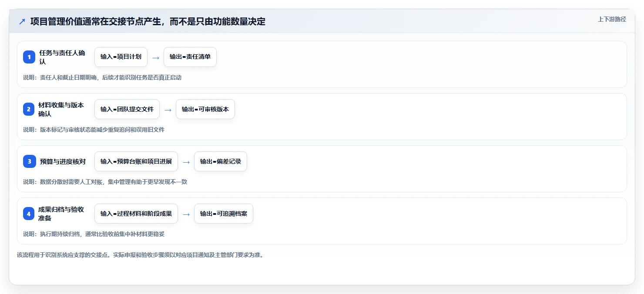Click the arrow before 输出=可追溯档案
644x294 pixels.
[x=186, y=214]
